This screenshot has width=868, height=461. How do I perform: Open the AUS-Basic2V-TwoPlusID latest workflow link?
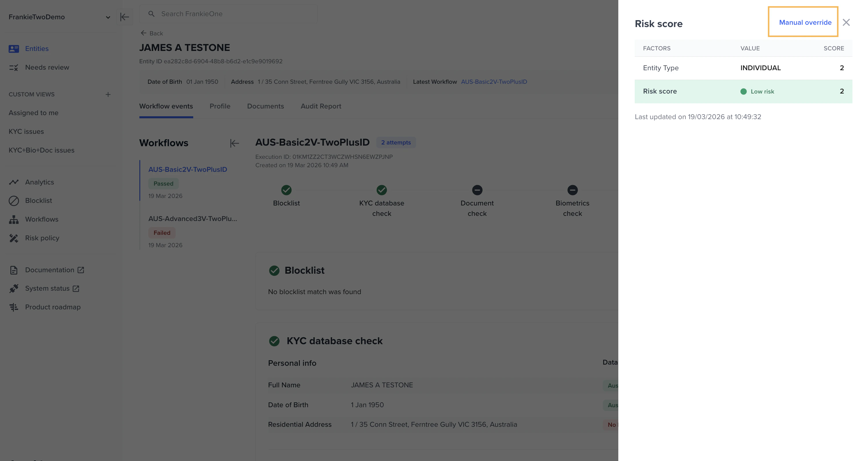pos(494,82)
